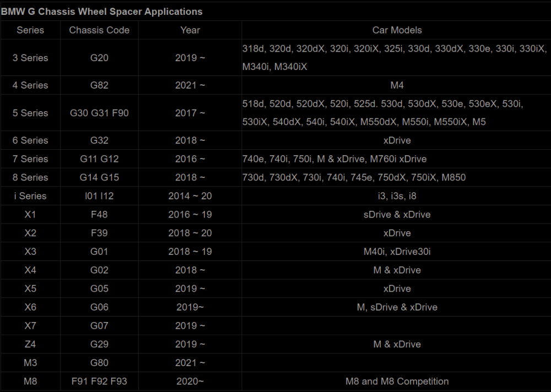Click the year '2014 ~ 20' cell
This screenshot has width=551, height=392.
[190, 195]
